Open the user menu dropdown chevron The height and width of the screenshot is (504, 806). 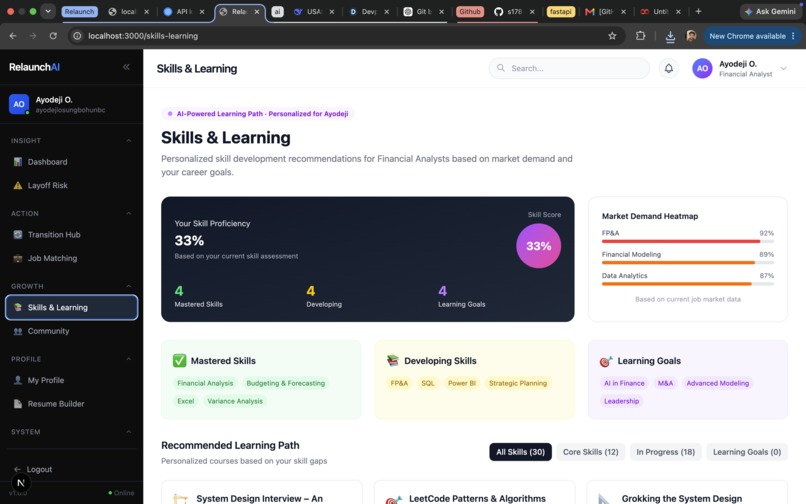pos(783,68)
